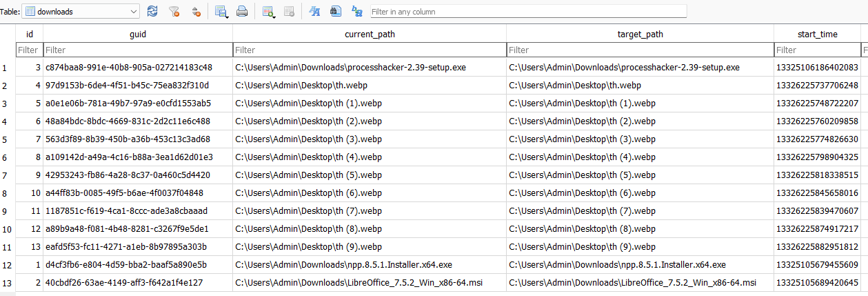Expand the insert new record dropdown

click(274, 15)
